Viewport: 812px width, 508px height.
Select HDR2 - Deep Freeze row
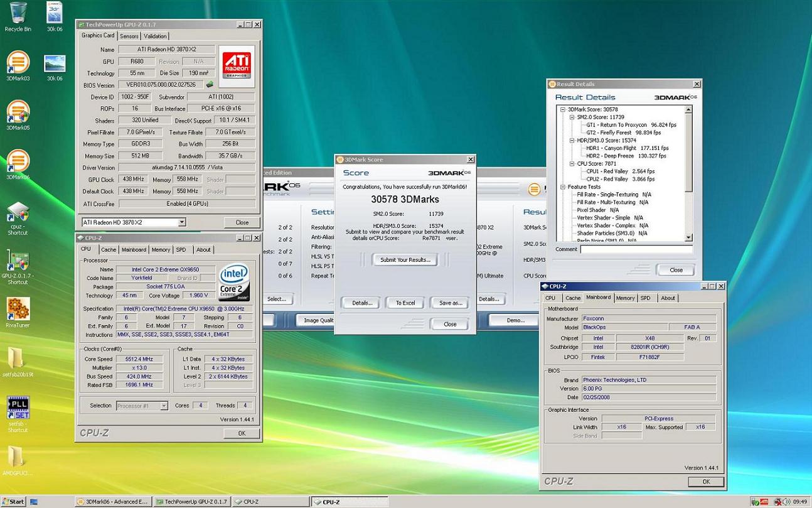(x=626, y=156)
